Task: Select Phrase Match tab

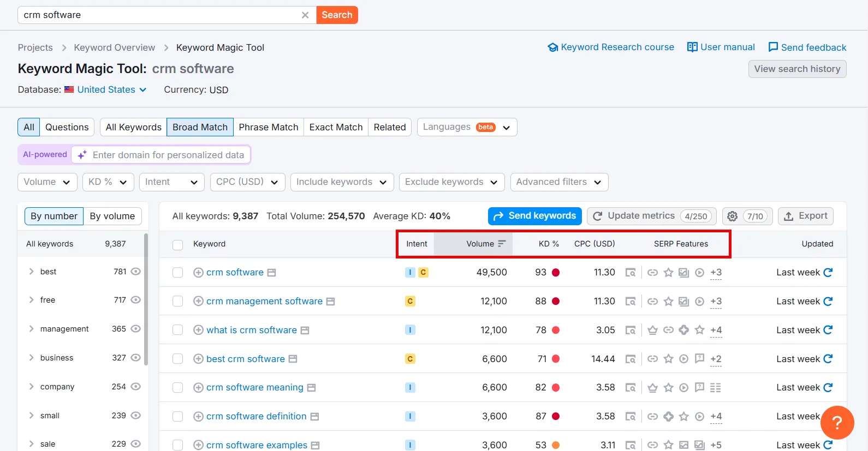Action: tap(269, 127)
